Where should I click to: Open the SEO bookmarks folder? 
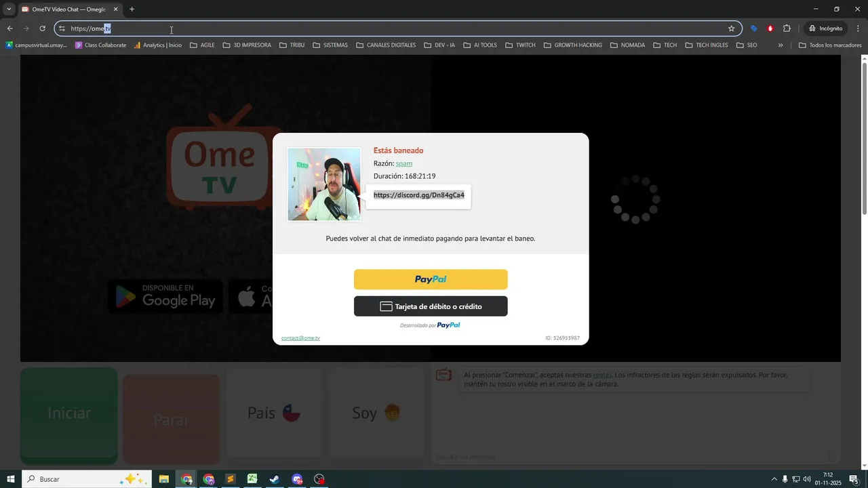(x=747, y=45)
